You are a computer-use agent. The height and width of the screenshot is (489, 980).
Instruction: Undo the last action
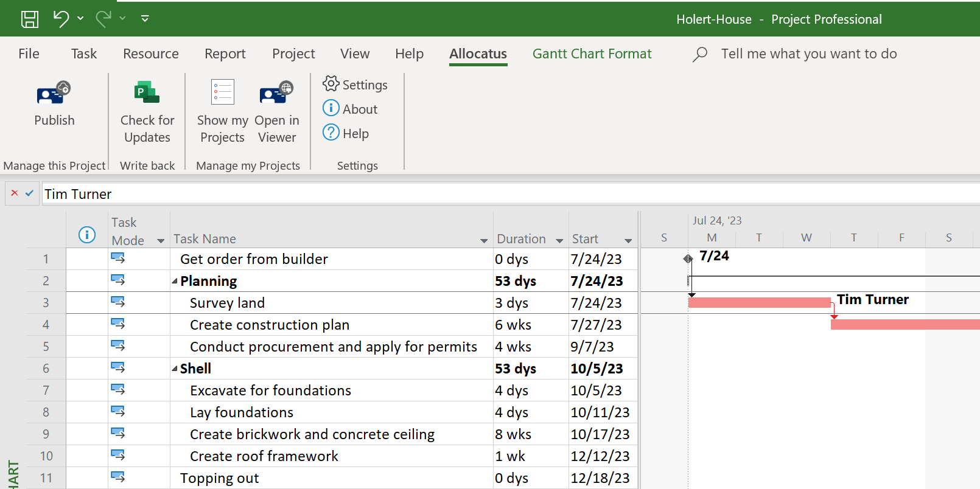pyautogui.click(x=61, y=19)
